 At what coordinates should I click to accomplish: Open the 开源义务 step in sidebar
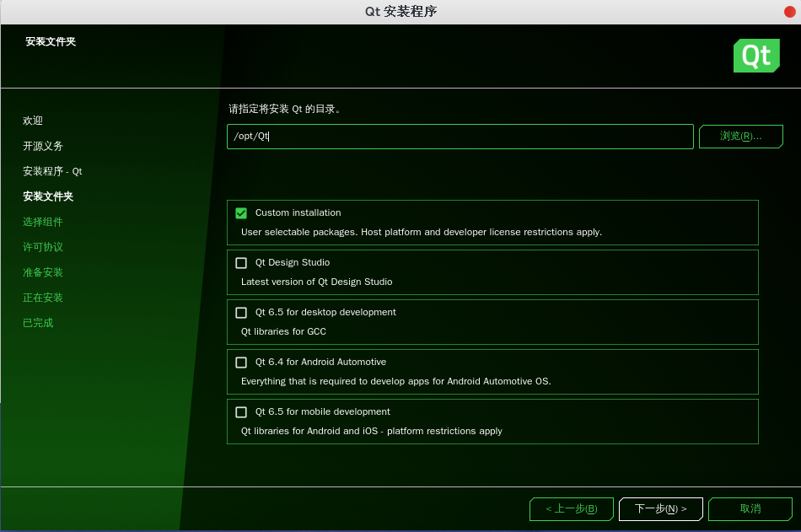coord(43,146)
